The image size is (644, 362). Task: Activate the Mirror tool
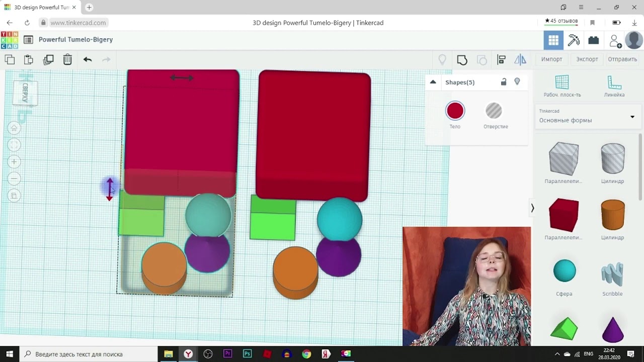pyautogui.click(x=520, y=60)
